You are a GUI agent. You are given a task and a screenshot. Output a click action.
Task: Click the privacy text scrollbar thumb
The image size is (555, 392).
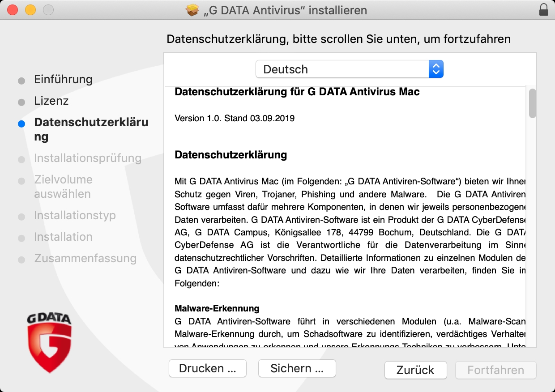coord(532,103)
